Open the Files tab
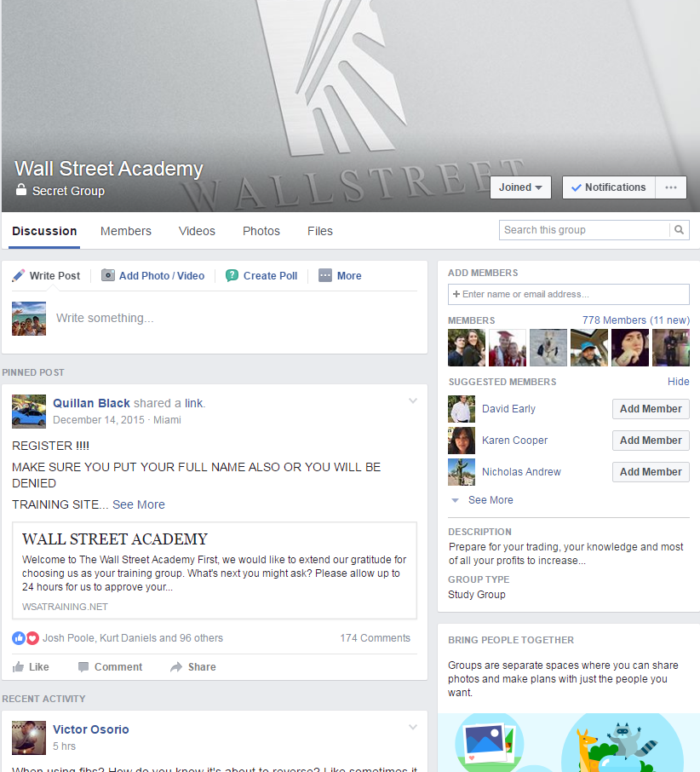Viewport: 700px width, 772px height. click(x=319, y=231)
